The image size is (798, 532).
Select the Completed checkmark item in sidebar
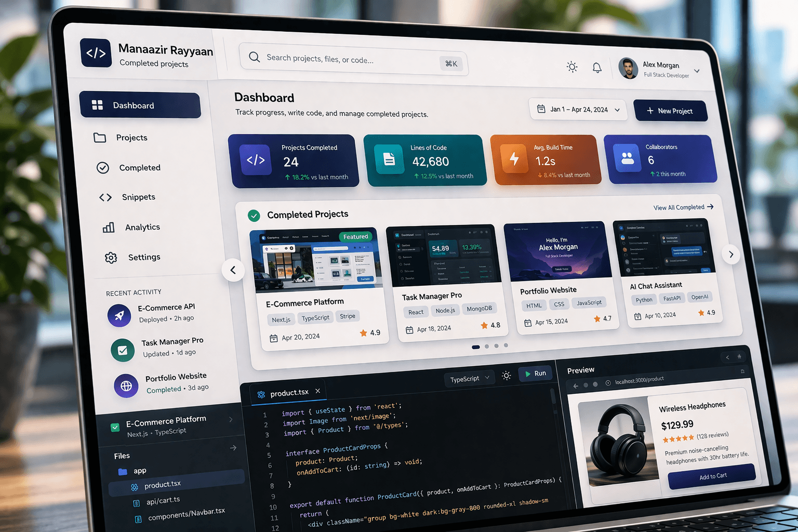[103, 167]
